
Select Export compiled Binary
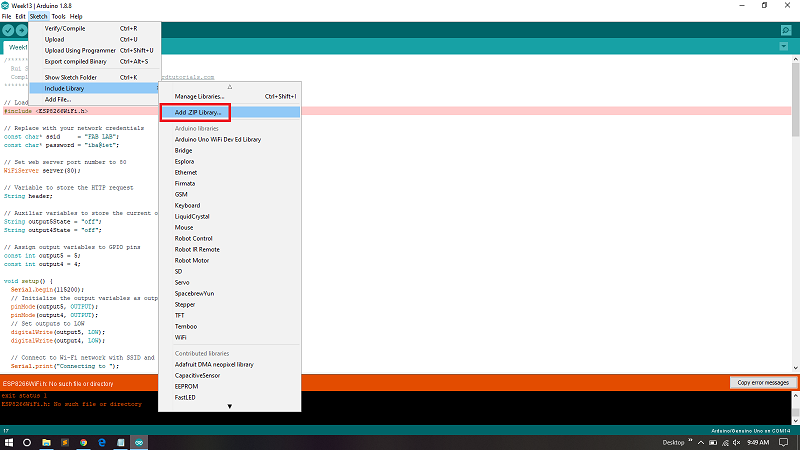pos(95,61)
